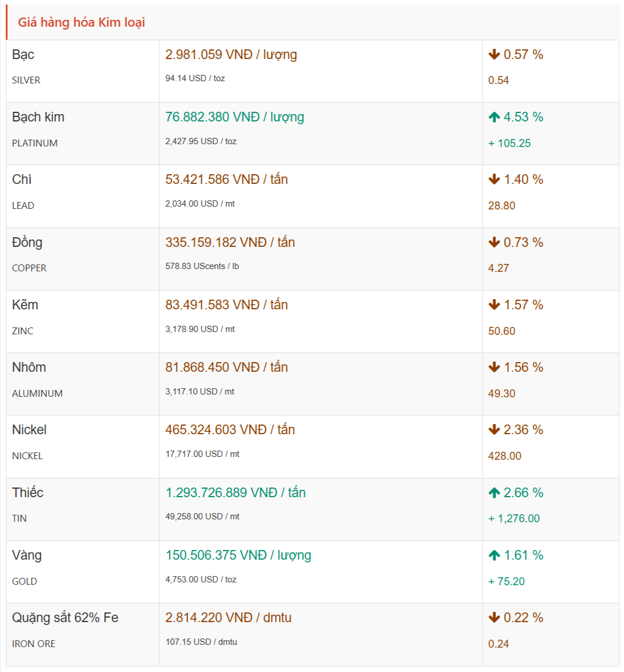This screenshot has height=672, width=624.
Task: Open the Bạch kim commodity name
Action: point(38,117)
